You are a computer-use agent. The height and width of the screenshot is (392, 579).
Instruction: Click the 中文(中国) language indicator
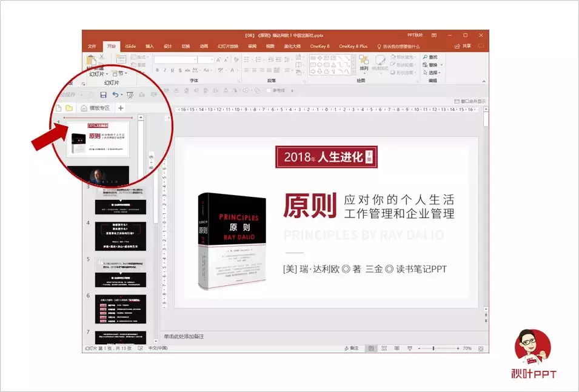click(158, 348)
